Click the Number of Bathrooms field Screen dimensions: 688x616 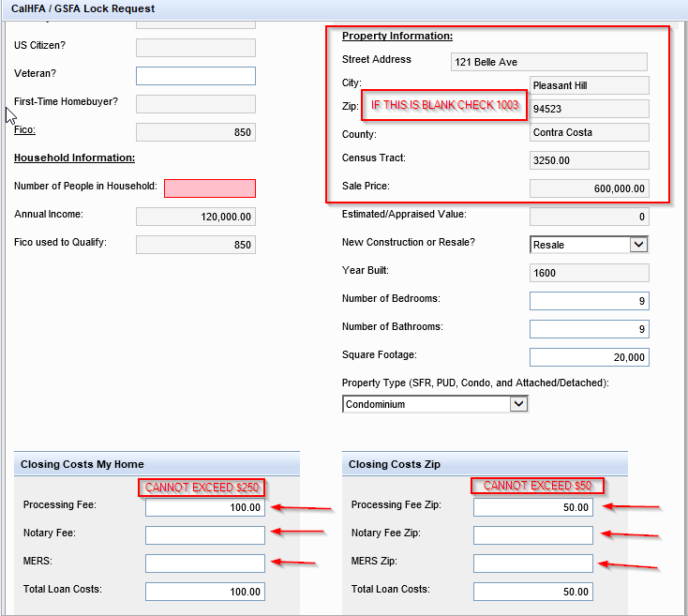[590, 328]
